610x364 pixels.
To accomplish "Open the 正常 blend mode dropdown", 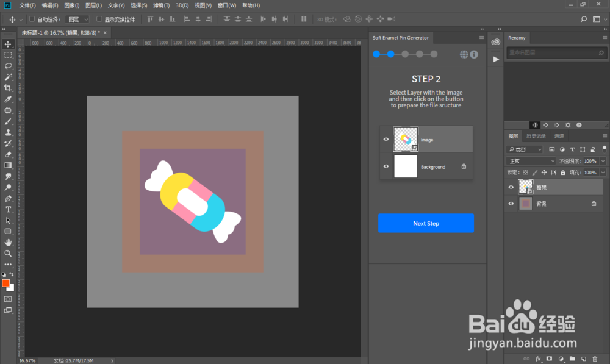I will click(531, 161).
